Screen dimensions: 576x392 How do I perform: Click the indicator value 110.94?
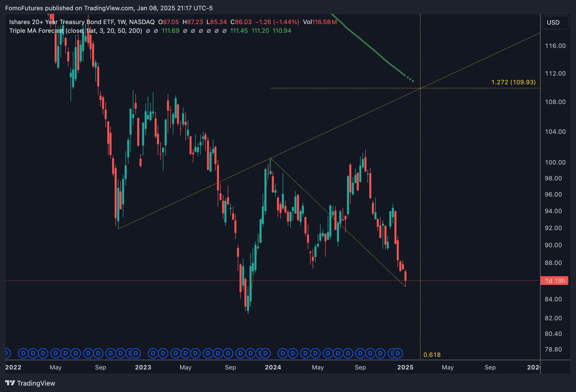point(282,31)
